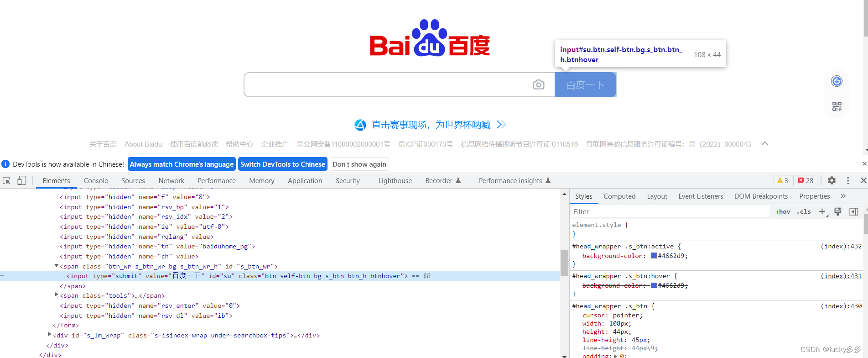Open the Performance tab

coord(217,181)
